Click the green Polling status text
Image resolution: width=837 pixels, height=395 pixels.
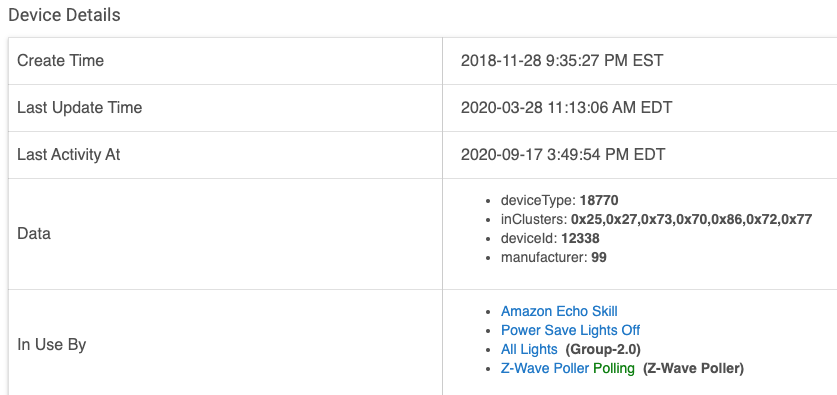coord(614,368)
